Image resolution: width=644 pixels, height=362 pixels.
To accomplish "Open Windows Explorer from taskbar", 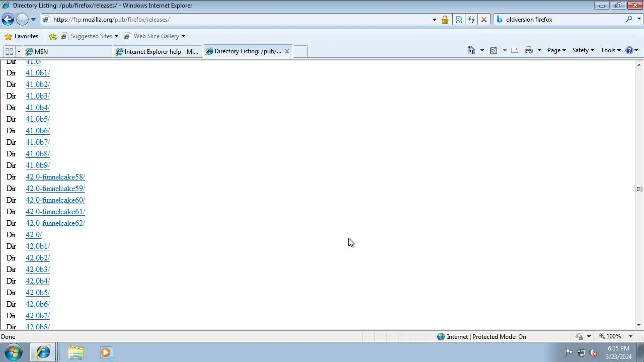I will [76, 352].
